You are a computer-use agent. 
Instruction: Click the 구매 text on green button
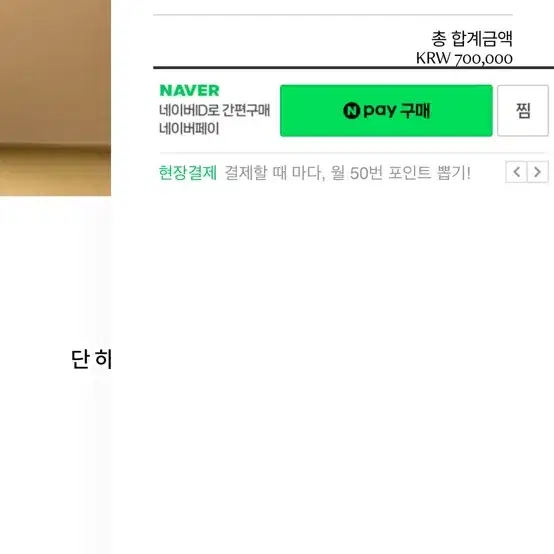(x=415, y=111)
